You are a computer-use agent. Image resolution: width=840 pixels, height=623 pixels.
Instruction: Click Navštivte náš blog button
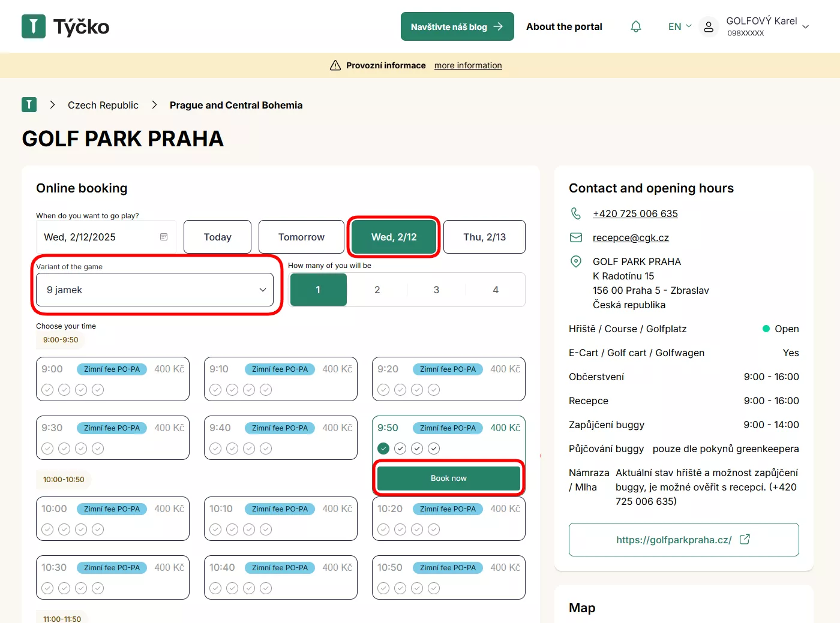pyautogui.click(x=457, y=26)
